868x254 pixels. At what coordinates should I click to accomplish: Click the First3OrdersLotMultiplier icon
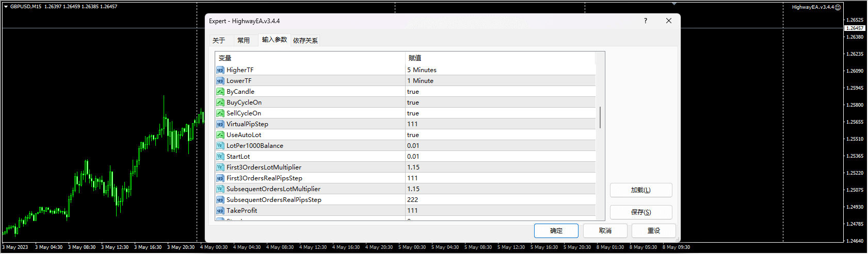pos(220,167)
